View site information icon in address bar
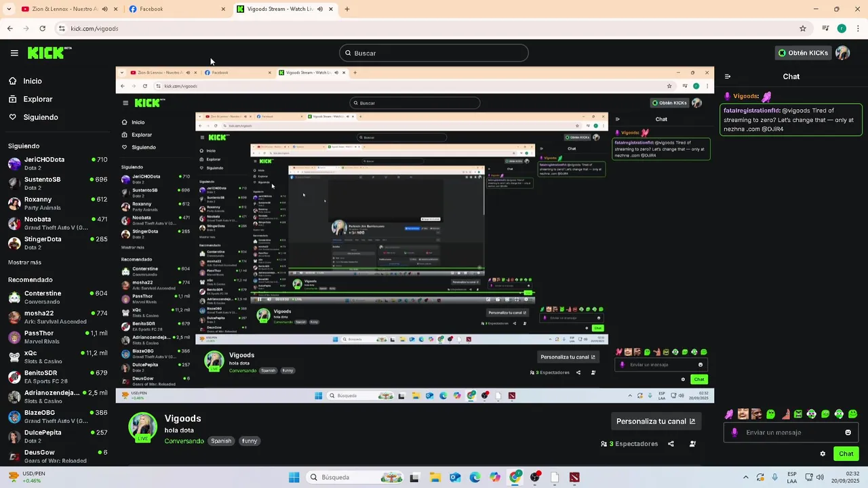The height and width of the screenshot is (488, 868). point(62,28)
